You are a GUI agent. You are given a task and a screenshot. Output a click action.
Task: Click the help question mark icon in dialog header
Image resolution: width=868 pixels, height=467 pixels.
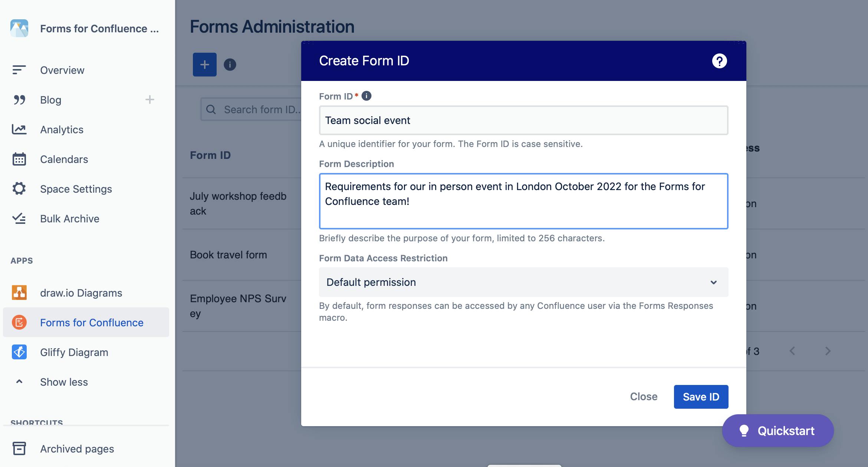(x=719, y=61)
